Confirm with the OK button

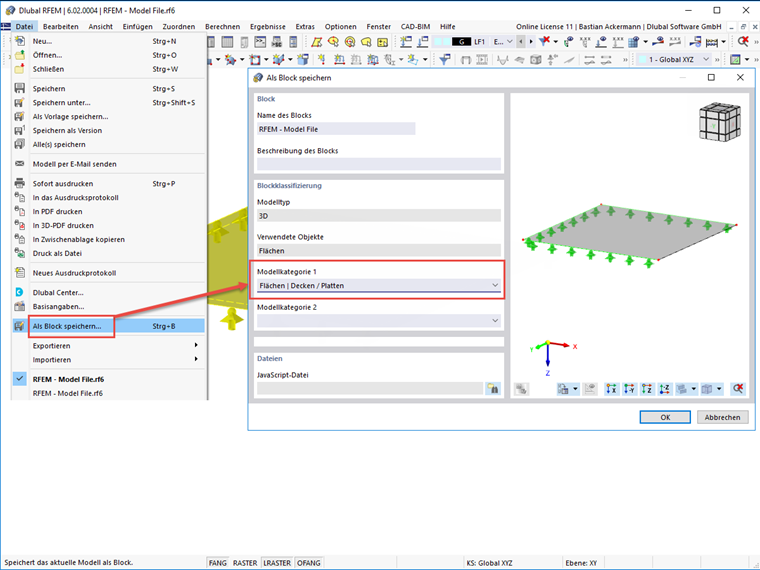(x=665, y=417)
